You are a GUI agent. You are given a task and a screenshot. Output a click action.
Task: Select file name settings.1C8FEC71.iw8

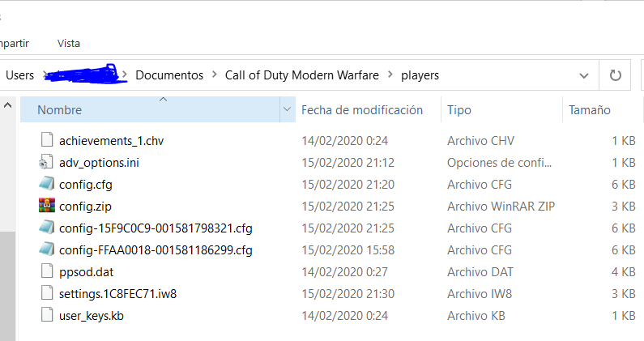[x=118, y=294]
